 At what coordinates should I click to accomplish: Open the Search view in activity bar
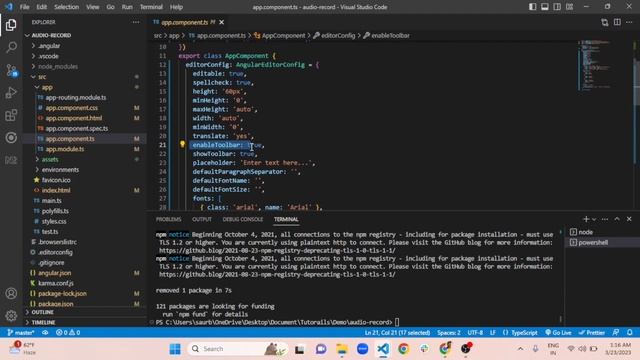tap(11, 47)
